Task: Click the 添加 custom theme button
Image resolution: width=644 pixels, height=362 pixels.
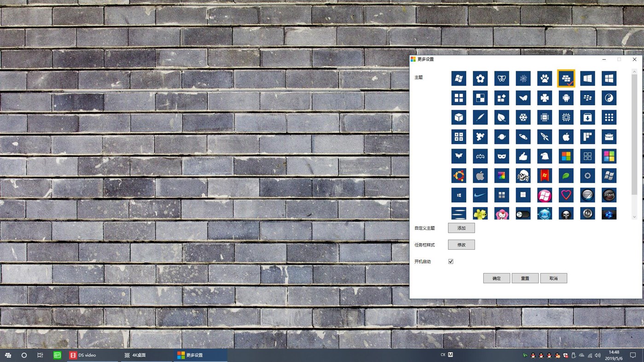Action: [x=461, y=228]
